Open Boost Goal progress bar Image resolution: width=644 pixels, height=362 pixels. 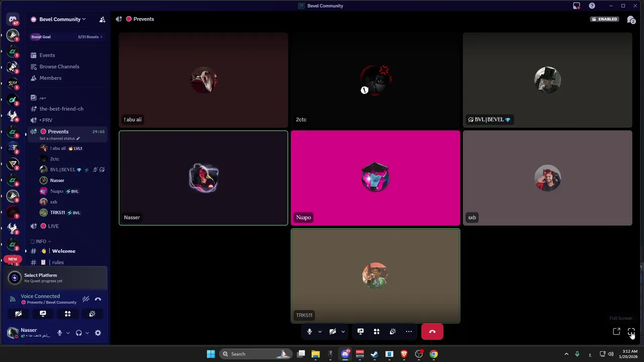point(66,37)
